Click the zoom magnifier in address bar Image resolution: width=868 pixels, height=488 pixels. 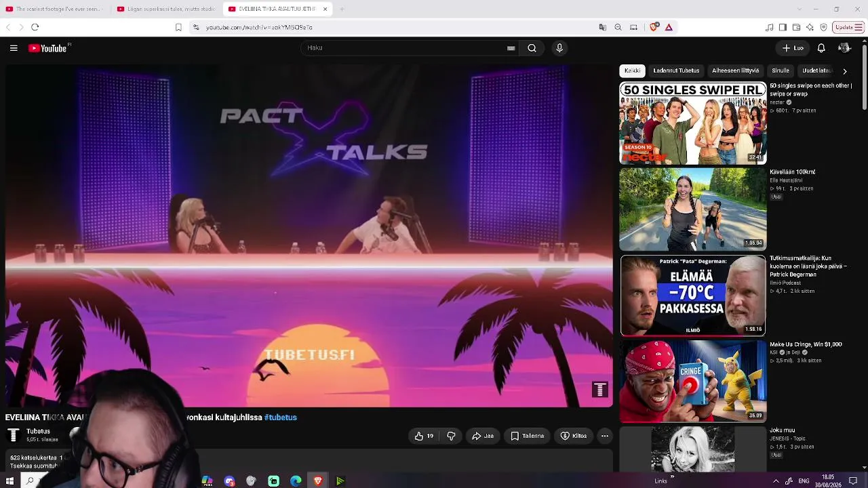pyautogui.click(x=618, y=27)
